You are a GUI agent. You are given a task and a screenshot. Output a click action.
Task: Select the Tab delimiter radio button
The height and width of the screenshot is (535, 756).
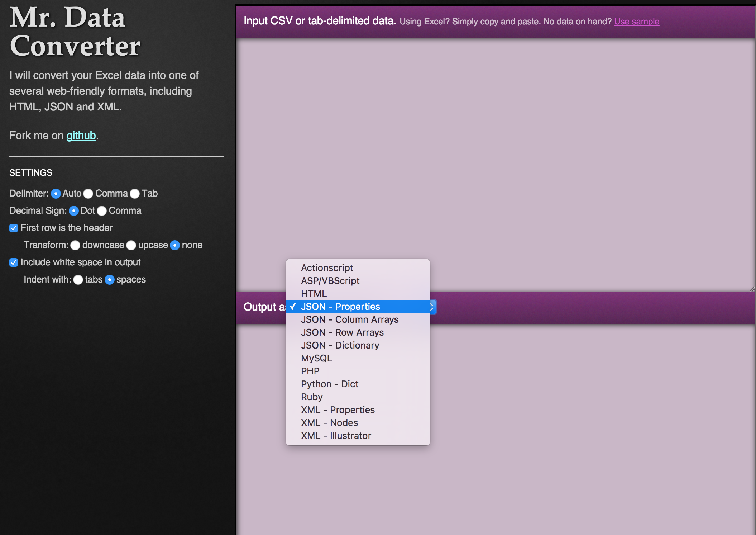[135, 194]
